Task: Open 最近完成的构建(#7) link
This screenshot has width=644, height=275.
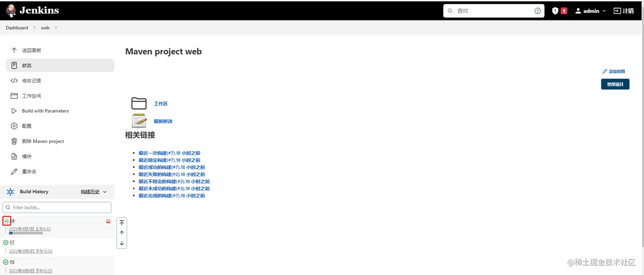Action: click(x=172, y=196)
